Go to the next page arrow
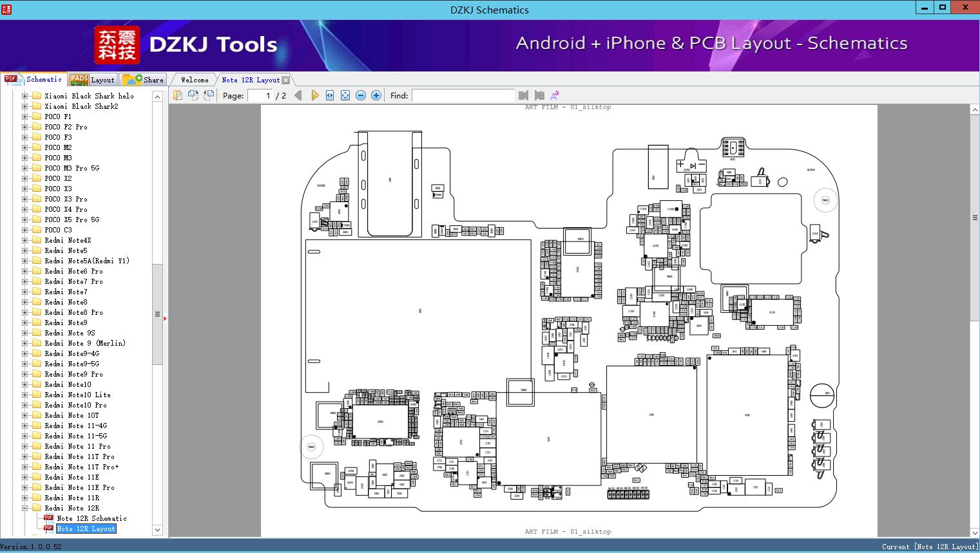 [314, 95]
